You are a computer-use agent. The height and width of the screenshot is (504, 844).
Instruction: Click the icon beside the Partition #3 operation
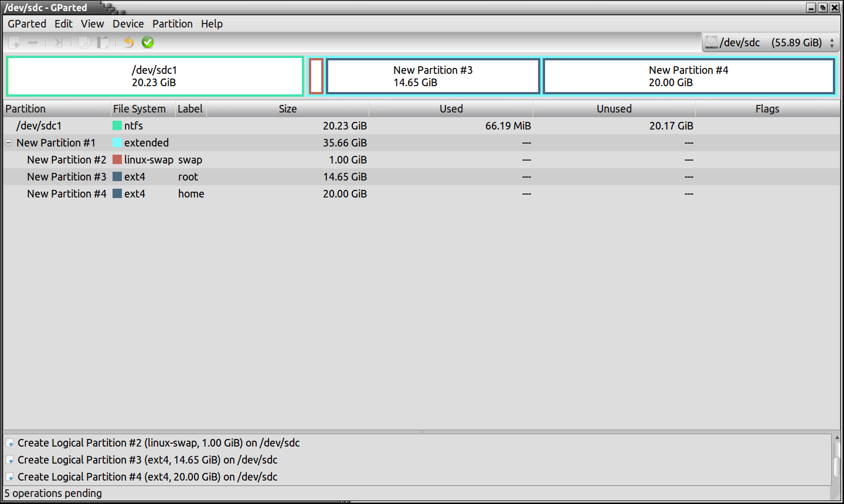coord(10,460)
